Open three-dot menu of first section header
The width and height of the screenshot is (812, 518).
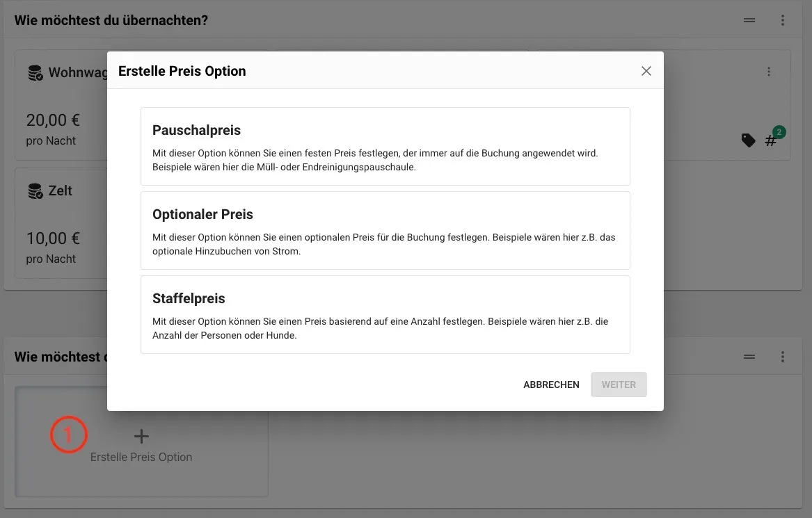(783, 20)
